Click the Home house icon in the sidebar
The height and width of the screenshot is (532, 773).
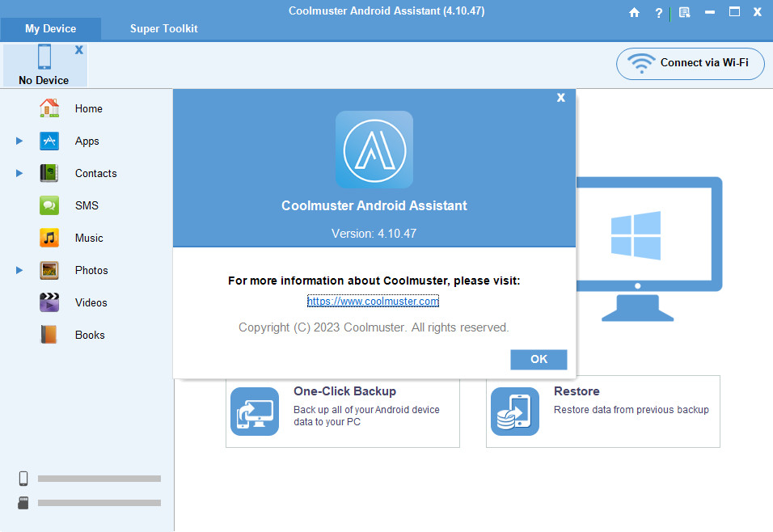coord(49,108)
